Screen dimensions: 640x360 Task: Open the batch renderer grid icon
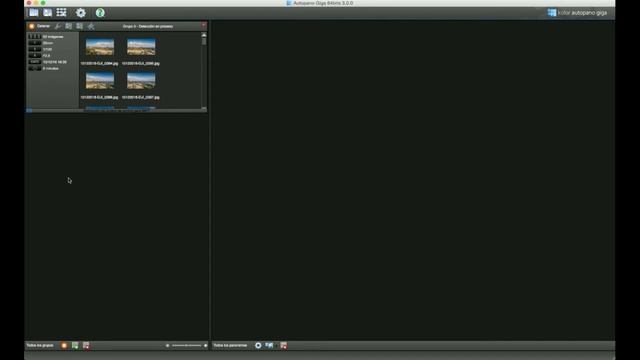pos(62,13)
